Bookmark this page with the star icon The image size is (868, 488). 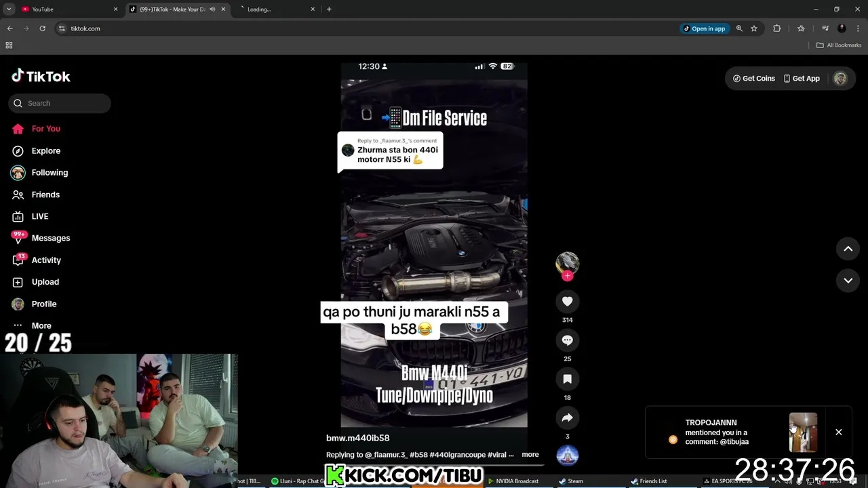[753, 28]
